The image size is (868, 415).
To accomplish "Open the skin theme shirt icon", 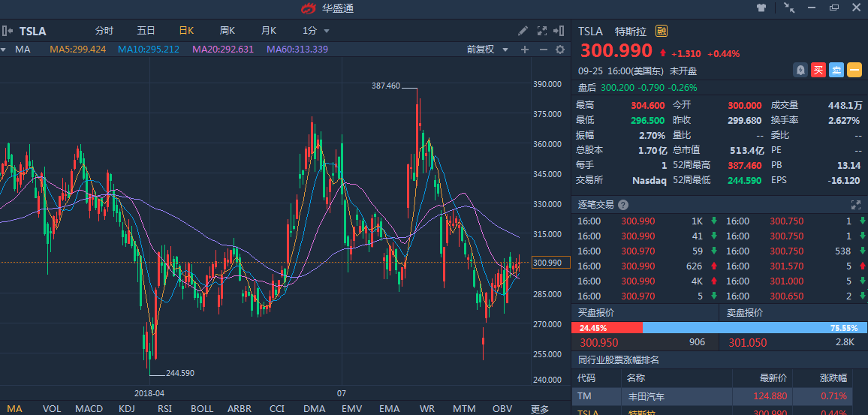I will click(761, 8).
